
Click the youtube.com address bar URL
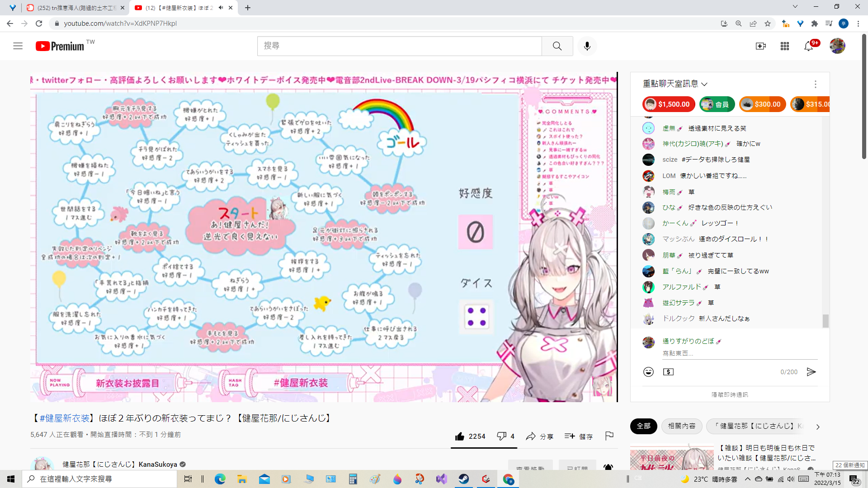pos(120,23)
